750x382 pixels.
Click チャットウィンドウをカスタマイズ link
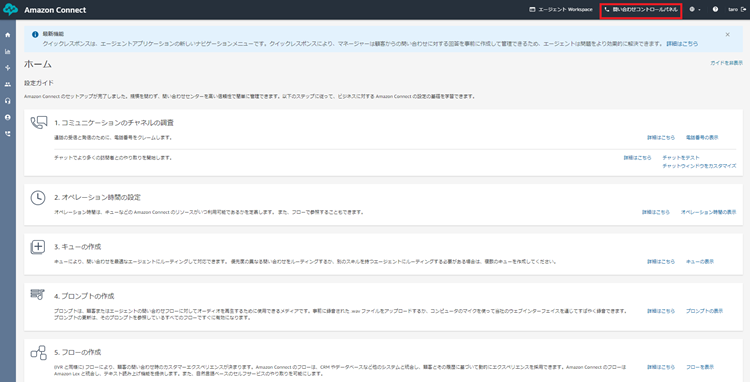(699, 166)
